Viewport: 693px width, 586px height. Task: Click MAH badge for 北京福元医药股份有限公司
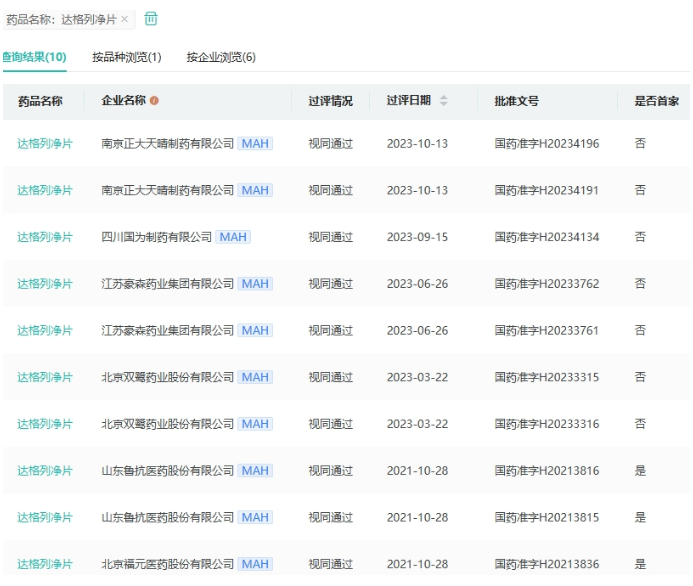tap(255, 564)
